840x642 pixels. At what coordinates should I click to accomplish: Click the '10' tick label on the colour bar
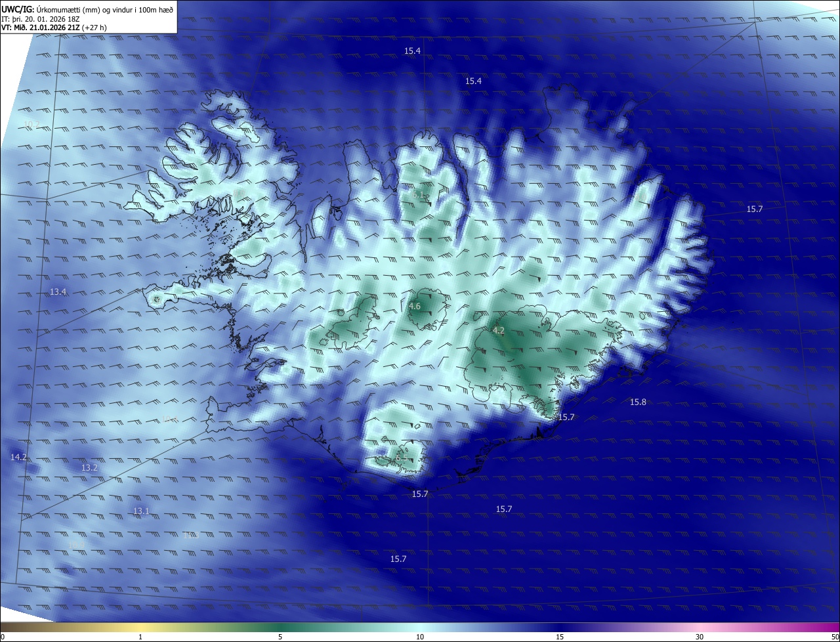click(420, 637)
